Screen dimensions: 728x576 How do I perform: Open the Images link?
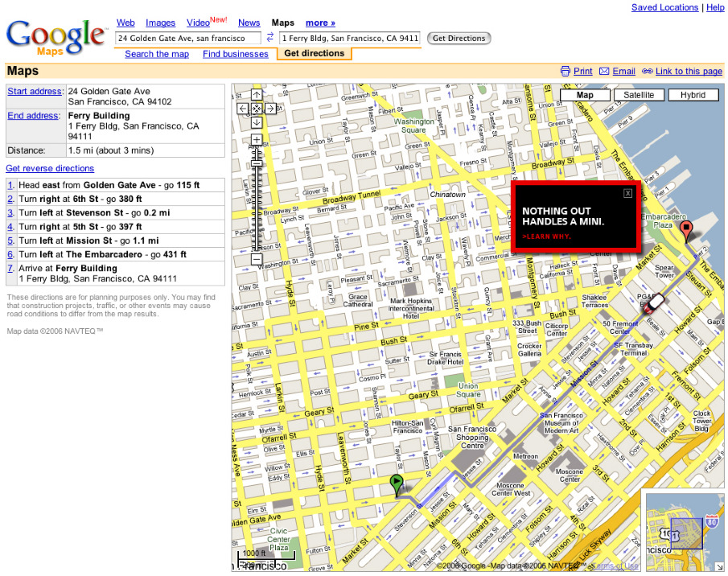pos(160,23)
